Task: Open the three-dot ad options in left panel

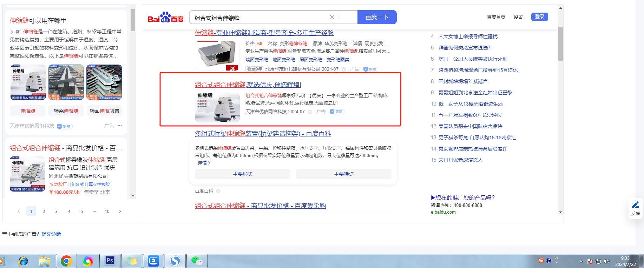Action: pos(120,126)
